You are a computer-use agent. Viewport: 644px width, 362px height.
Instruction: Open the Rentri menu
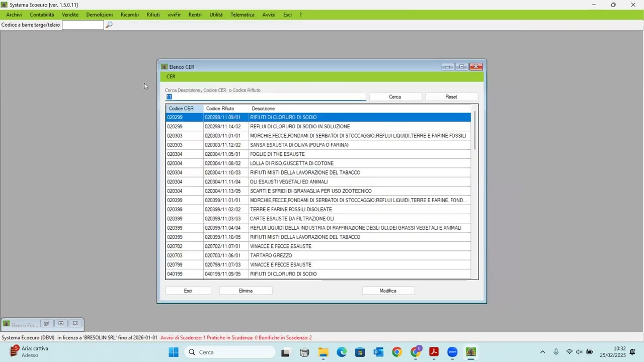click(x=195, y=15)
